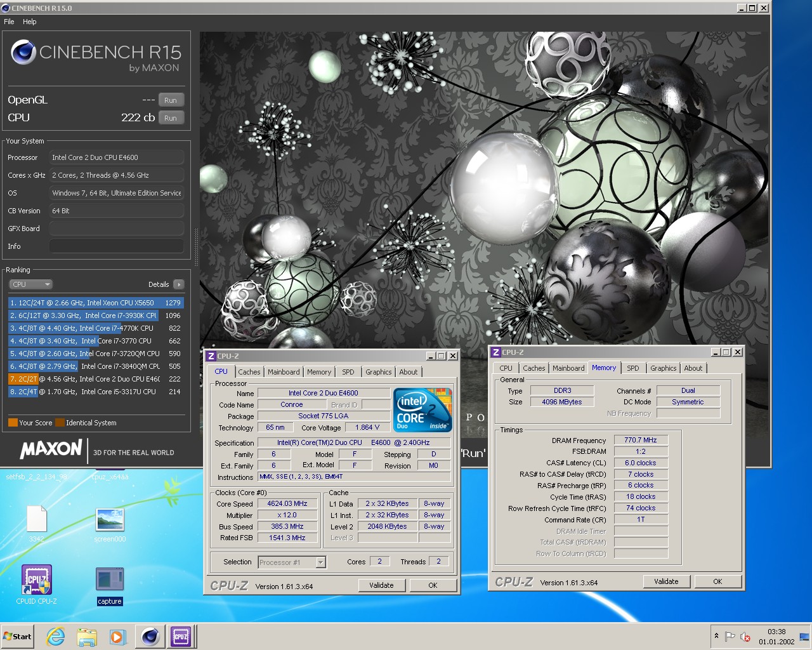Click Validate in left CPU-Z window
The width and height of the screenshot is (812, 650).
click(381, 585)
